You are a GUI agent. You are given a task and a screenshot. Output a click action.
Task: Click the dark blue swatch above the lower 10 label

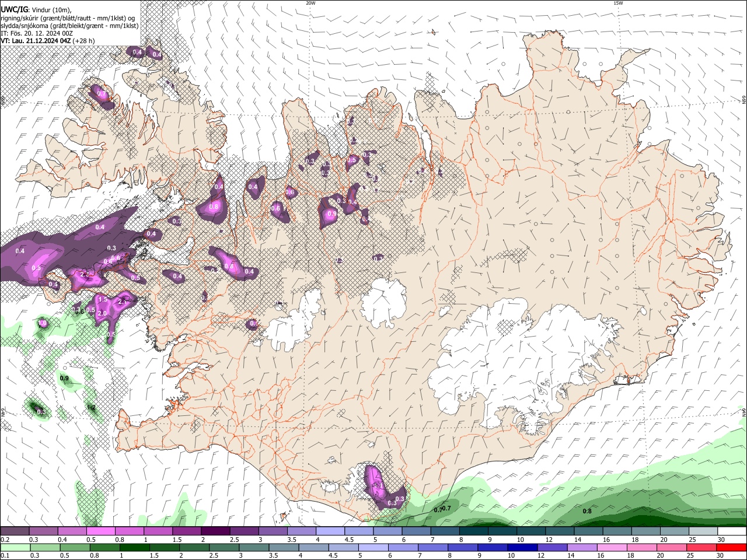click(x=522, y=548)
